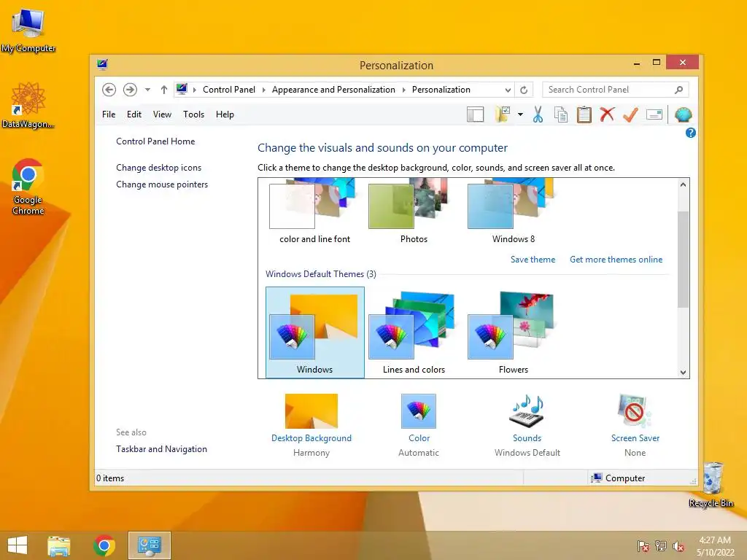The height and width of the screenshot is (560, 747).
Task: Click the folder options toolbar icon
Action: tap(503, 114)
